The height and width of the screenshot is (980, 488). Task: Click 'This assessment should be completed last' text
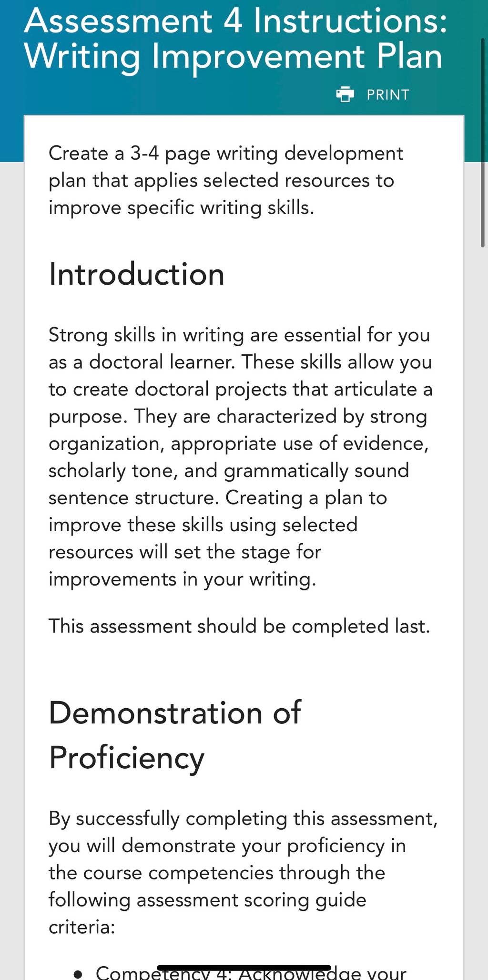point(239,626)
